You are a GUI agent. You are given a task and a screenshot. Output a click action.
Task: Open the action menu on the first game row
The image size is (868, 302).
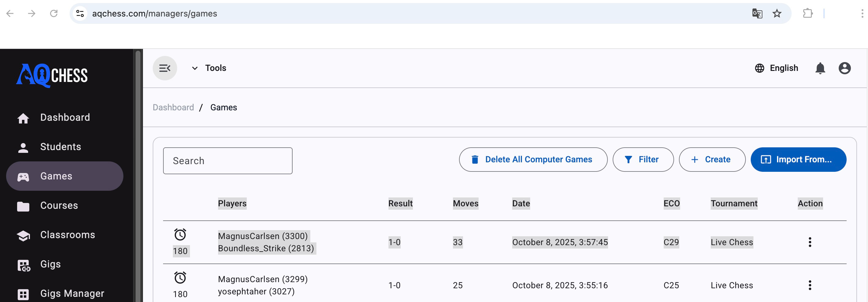pyautogui.click(x=810, y=242)
